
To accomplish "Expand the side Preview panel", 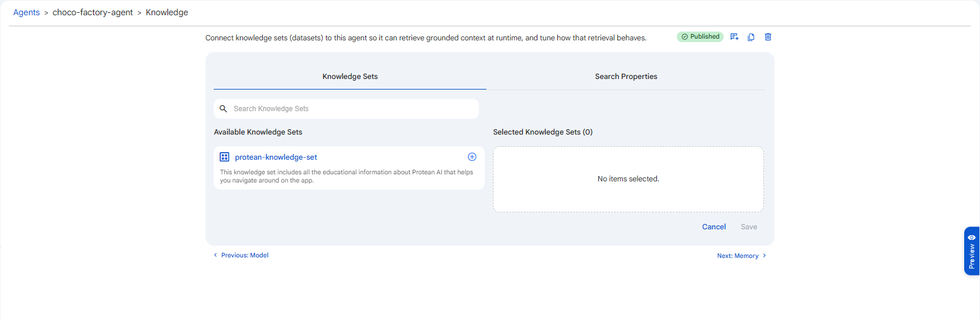I will [x=972, y=251].
